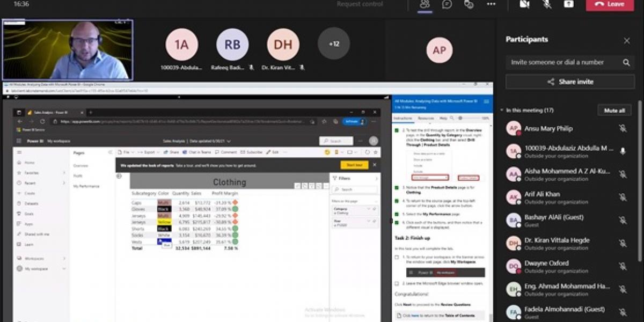
Task: Click the 1A participant avatar tile
Action: click(x=181, y=44)
